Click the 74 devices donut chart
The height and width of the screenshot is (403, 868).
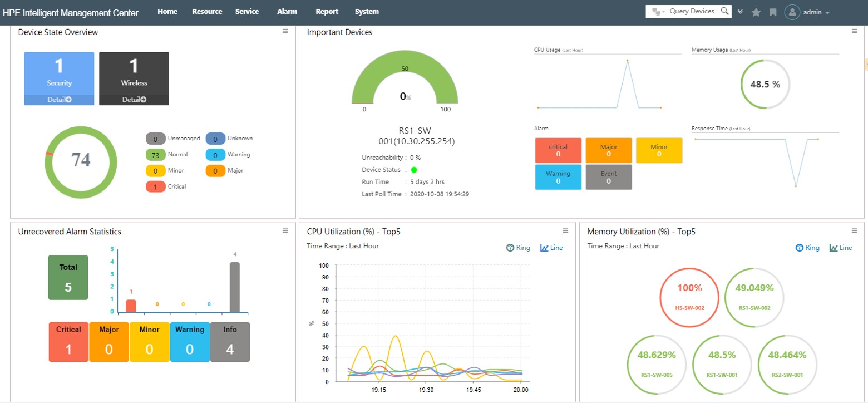tap(81, 162)
